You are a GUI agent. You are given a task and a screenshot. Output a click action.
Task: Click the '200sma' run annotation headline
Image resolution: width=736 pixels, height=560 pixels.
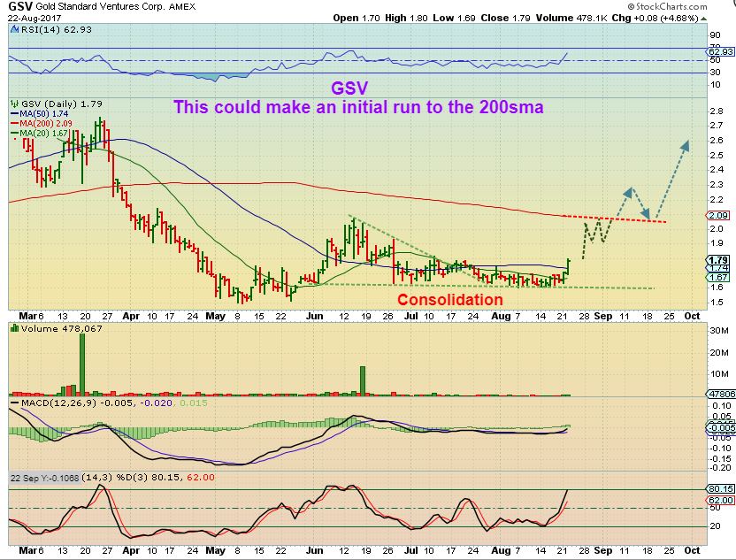pos(358,107)
